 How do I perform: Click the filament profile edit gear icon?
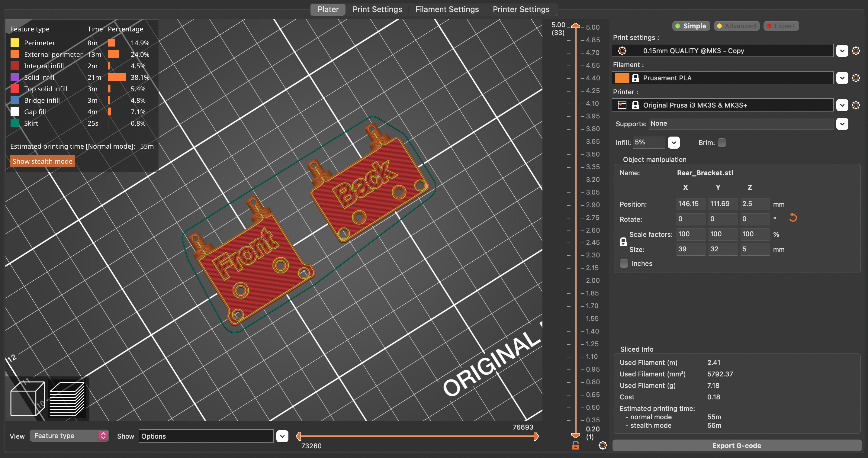pyautogui.click(x=856, y=78)
